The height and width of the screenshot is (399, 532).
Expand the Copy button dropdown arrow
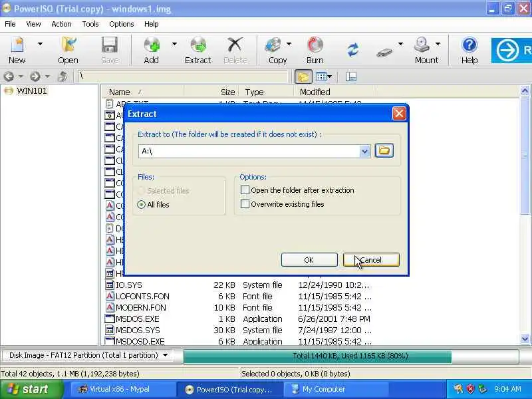(289, 44)
